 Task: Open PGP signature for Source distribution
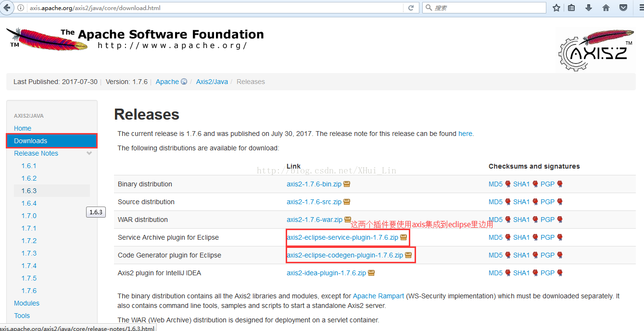[548, 202]
